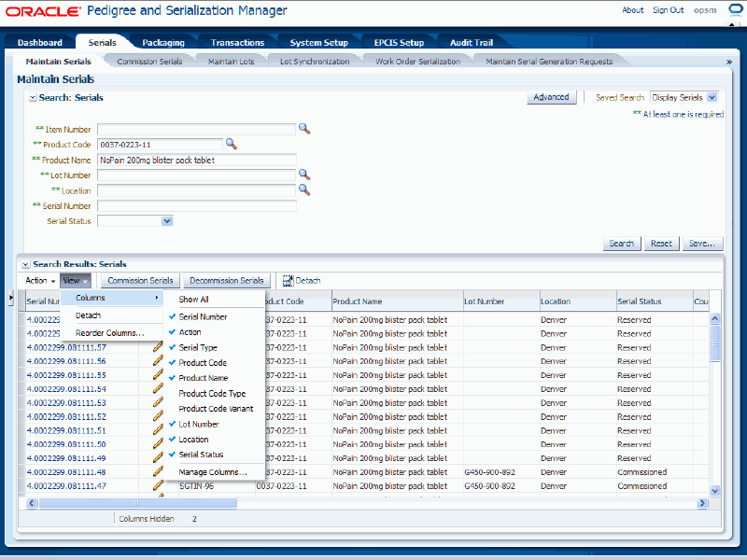Image resolution: width=747 pixels, height=560 pixels.
Task: Click the Serial Number input field
Action: pos(197,205)
